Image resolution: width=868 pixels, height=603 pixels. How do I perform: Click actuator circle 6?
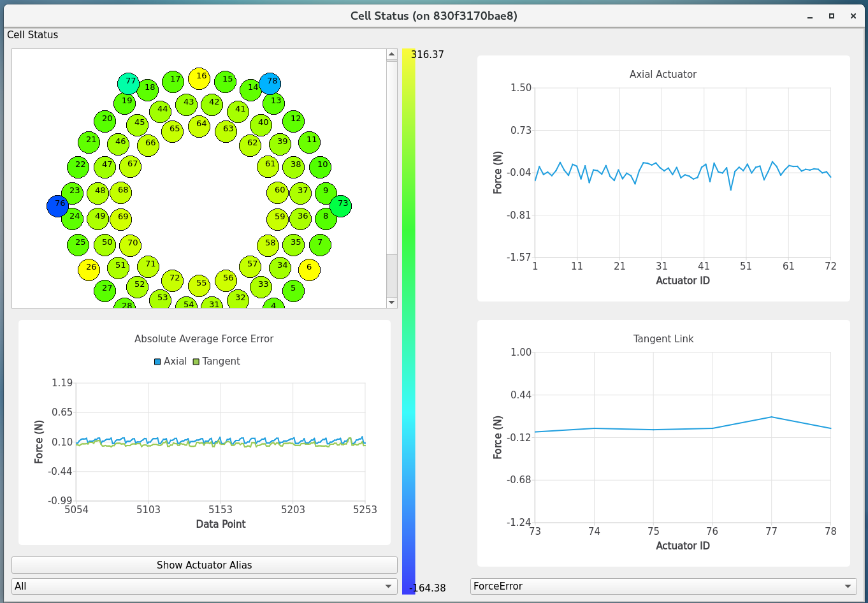(309, 270)
